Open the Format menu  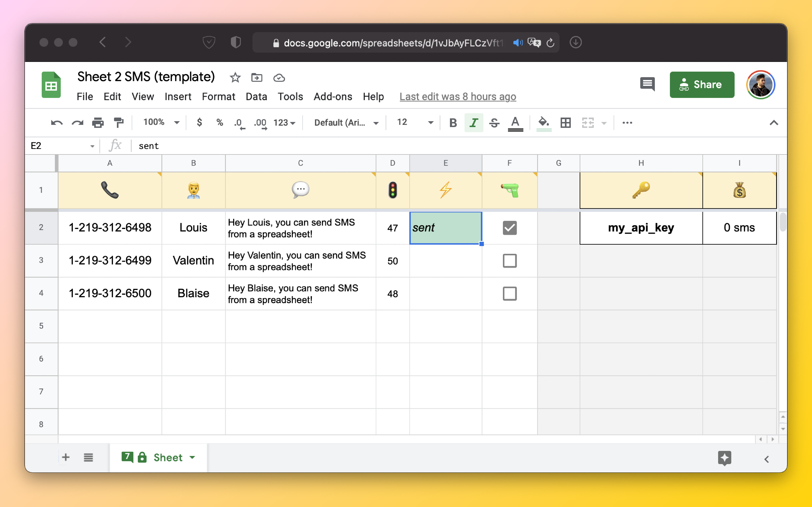tap(218, 97)
